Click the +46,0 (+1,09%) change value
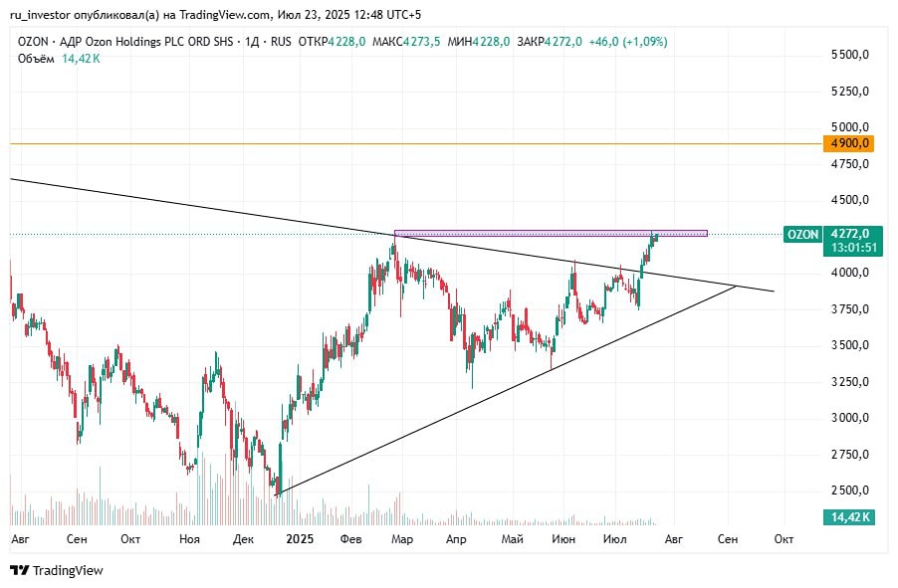This screenshot has width=898, height=588. pos(628,42)
